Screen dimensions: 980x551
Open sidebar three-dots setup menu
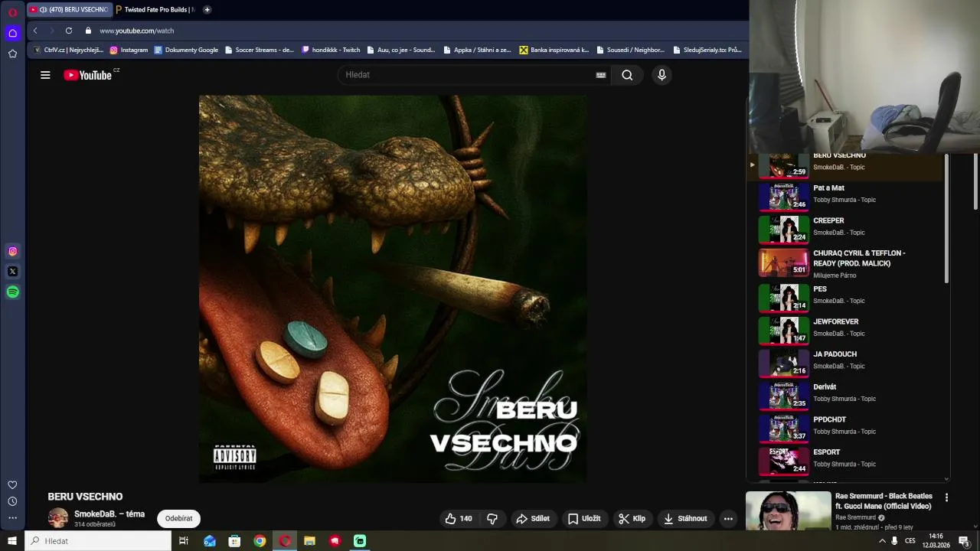click(x=12, y=518)
